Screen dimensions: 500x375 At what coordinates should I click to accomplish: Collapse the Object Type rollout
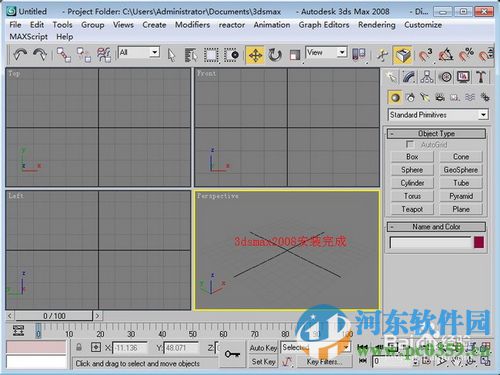[436, 134]
